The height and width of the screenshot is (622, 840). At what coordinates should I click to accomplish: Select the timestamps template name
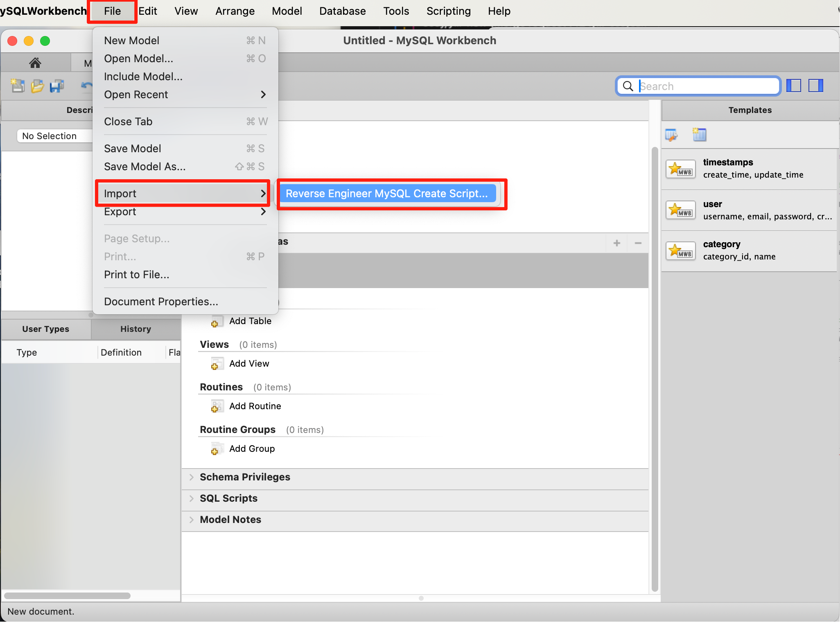(x=728, y=162)
